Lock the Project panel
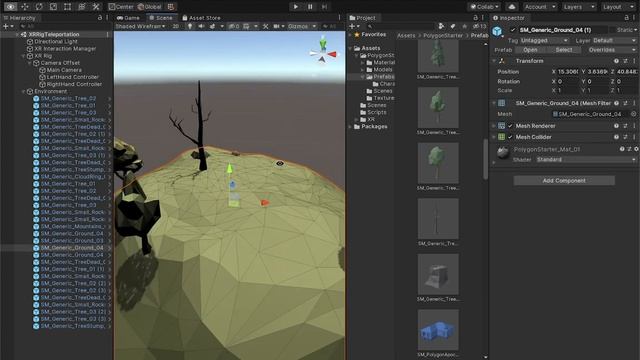The height and width of the screenshot is (360, 640). 476,18
